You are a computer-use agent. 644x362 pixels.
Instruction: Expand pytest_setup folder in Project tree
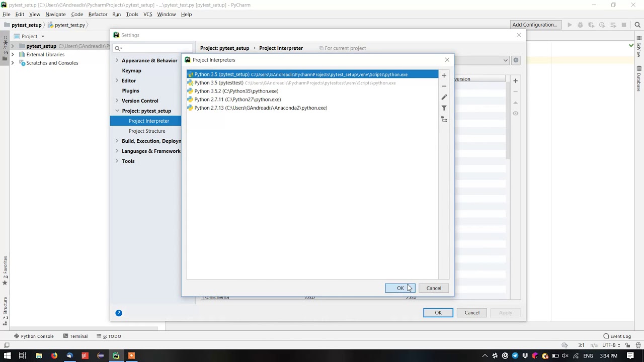tap(13, 46)
